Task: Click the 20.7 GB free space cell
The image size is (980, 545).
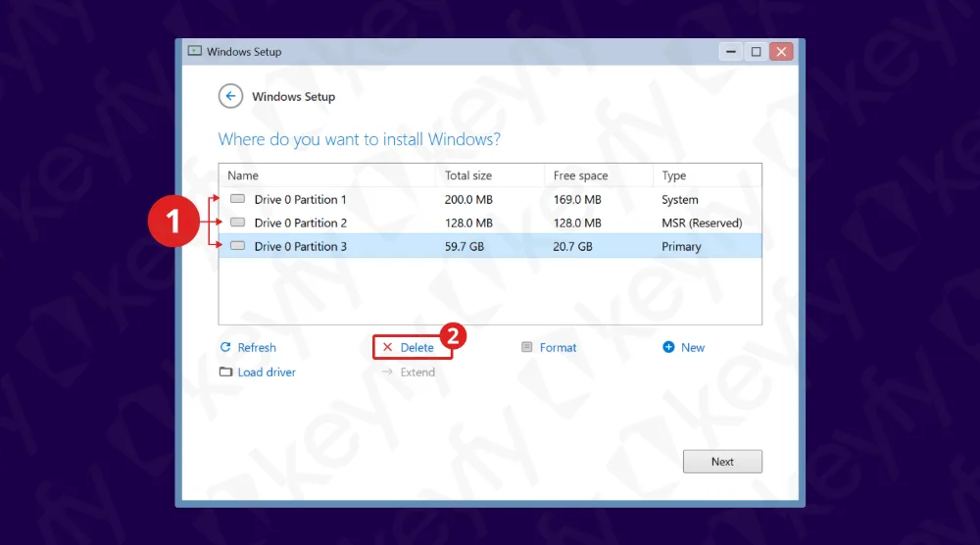Action: pyautogui.click(x=572, y=246)
